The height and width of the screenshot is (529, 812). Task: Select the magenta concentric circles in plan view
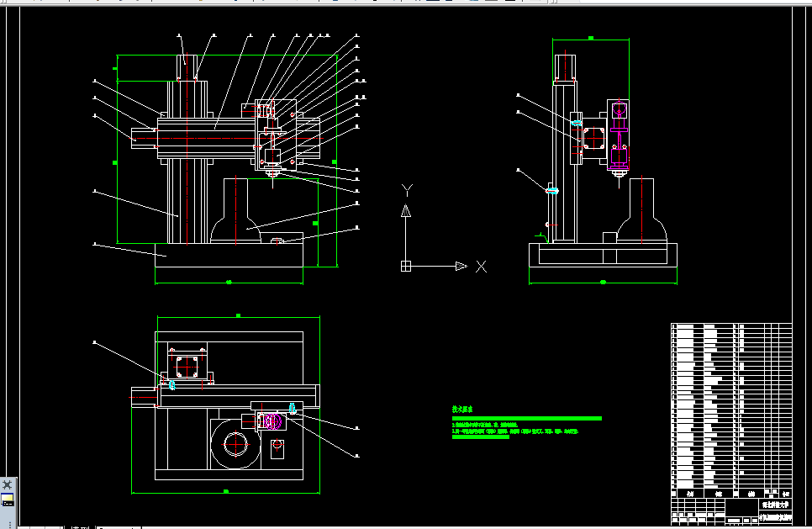tap(272, 421)
